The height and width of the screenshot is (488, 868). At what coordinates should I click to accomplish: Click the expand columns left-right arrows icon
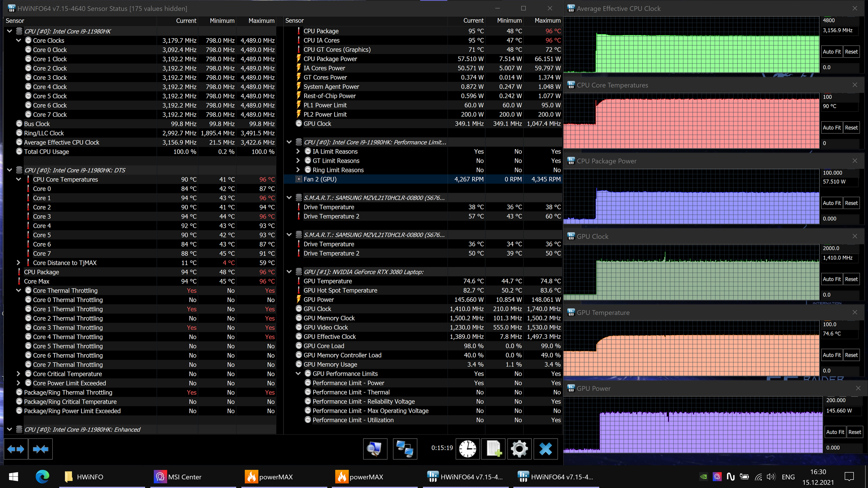pos(16,449)
